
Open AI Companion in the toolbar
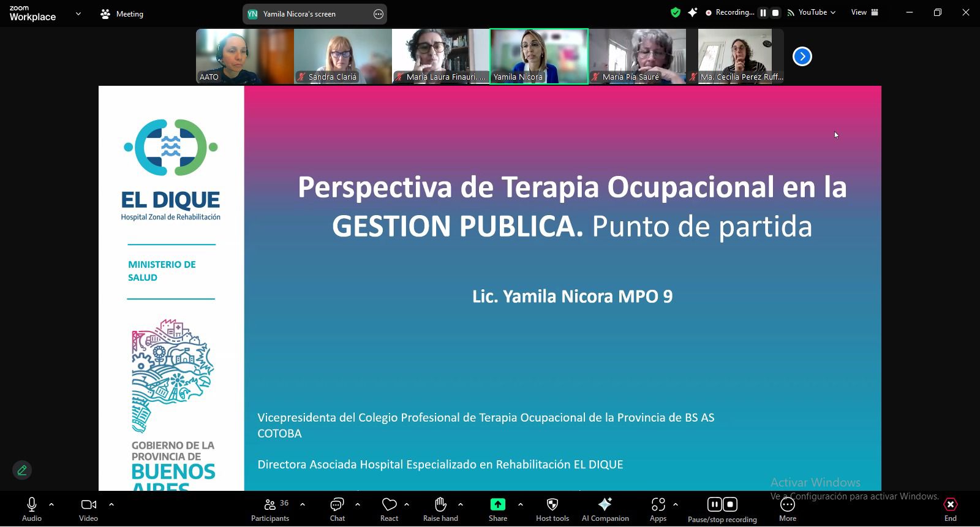pyautogui.click(x=605, y=509)
